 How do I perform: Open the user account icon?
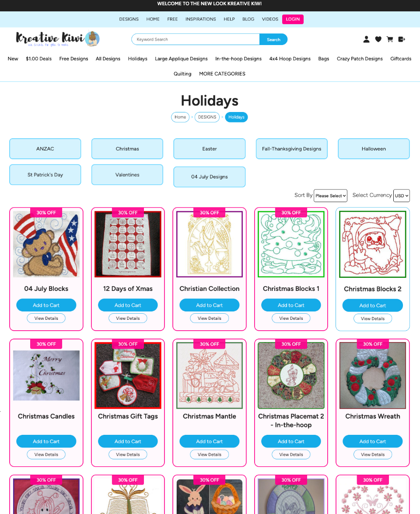tap(366, 39)
